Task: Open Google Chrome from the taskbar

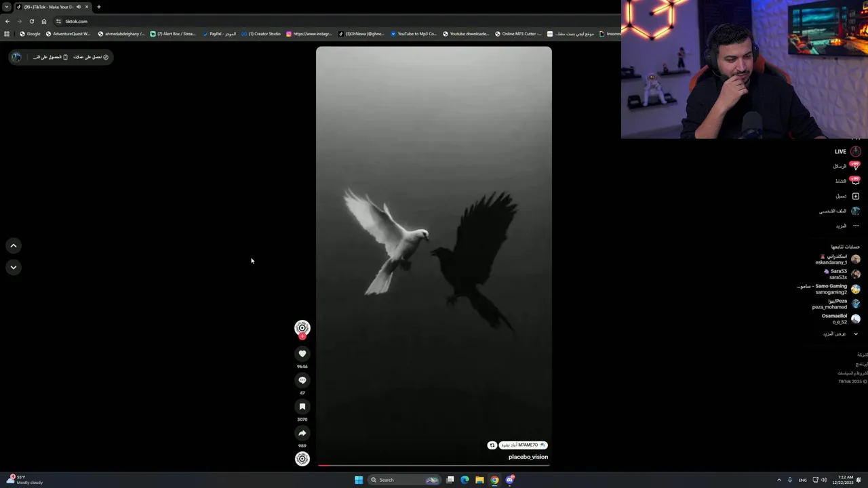Action: pos(494,480)
